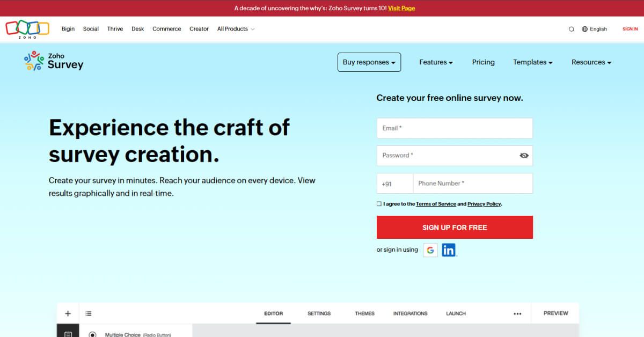Click the Zoho Survey logo

tap(54, 62)
